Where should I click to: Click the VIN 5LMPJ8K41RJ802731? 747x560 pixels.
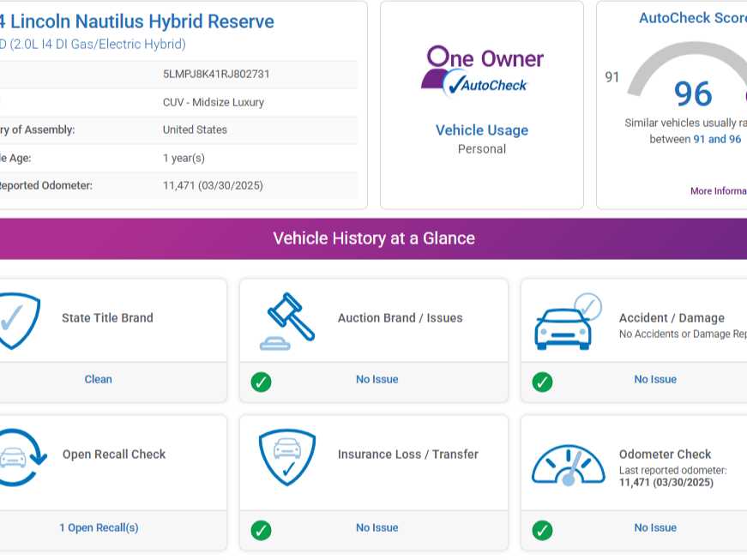pos(216,75)
